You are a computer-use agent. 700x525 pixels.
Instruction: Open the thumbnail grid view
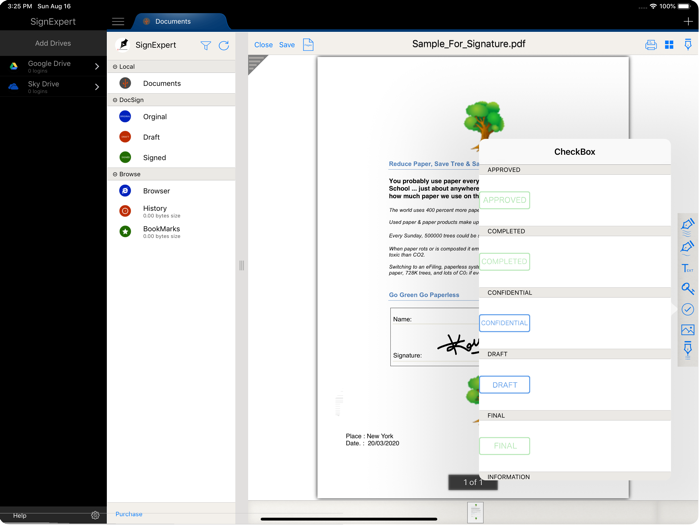669,45
